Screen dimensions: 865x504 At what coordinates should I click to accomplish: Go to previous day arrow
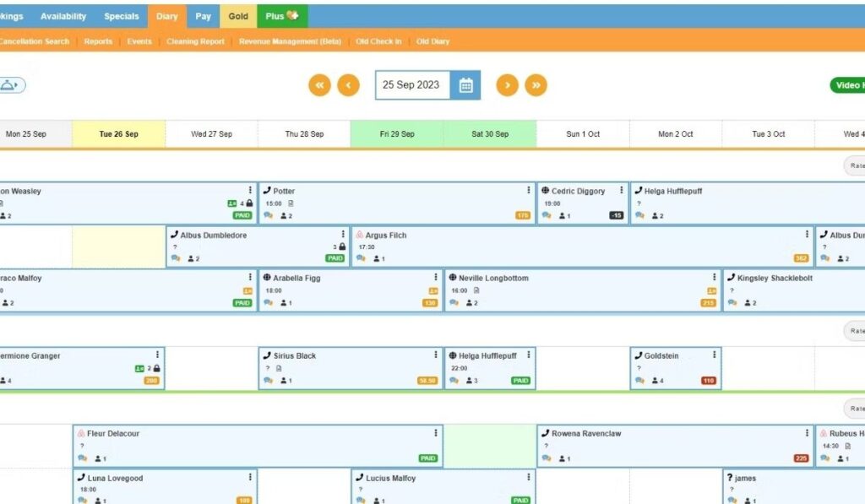[348, 85]
